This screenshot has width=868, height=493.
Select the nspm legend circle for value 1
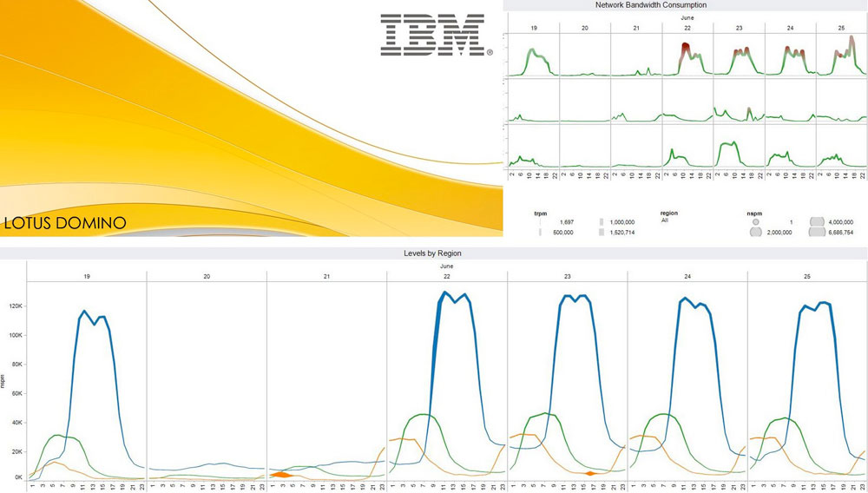(x=755, y=222)
